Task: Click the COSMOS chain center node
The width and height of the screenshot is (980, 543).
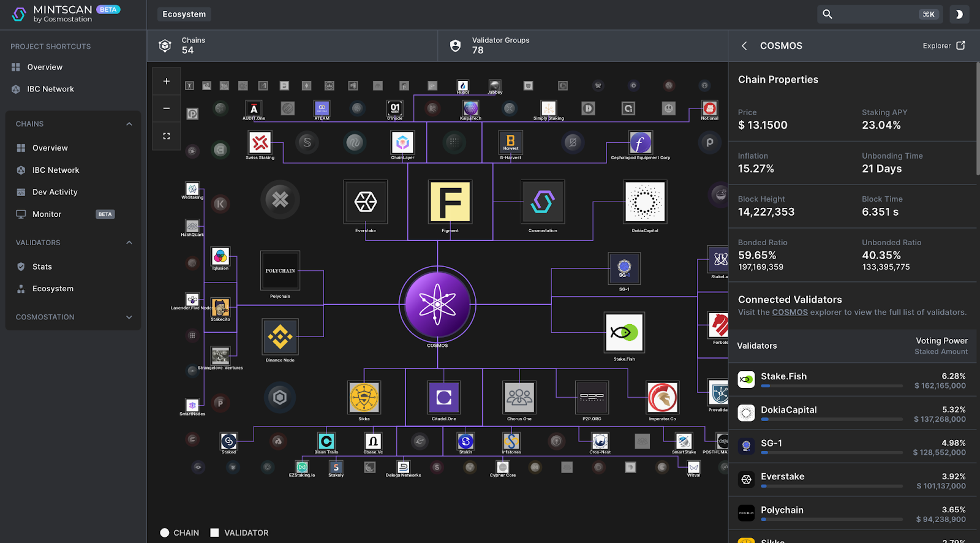Action: [437, 304]
